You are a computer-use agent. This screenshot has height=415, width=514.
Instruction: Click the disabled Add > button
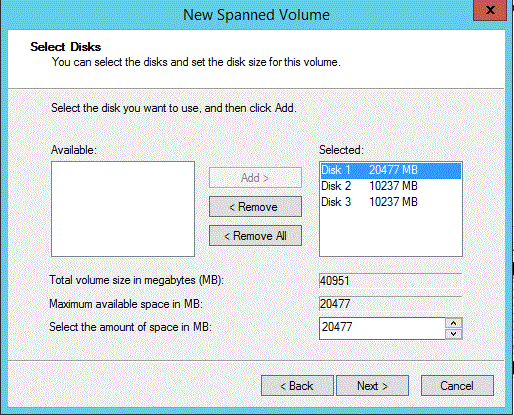click(255, 178)
